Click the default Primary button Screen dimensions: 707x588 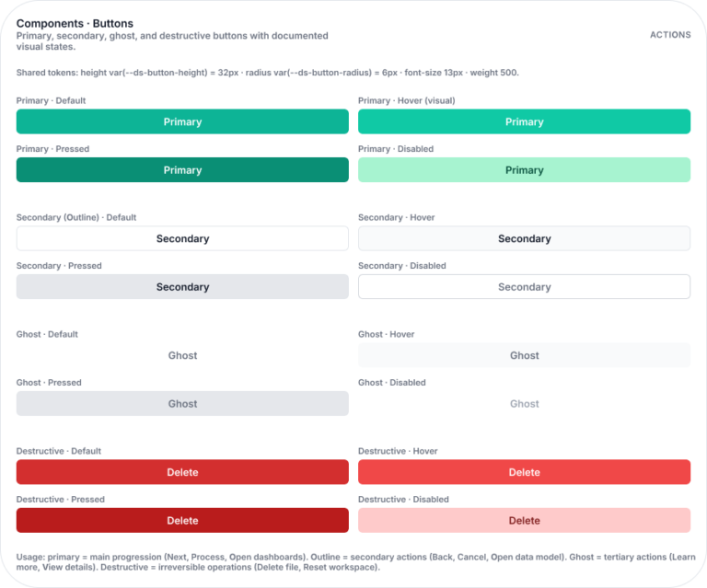182,121
